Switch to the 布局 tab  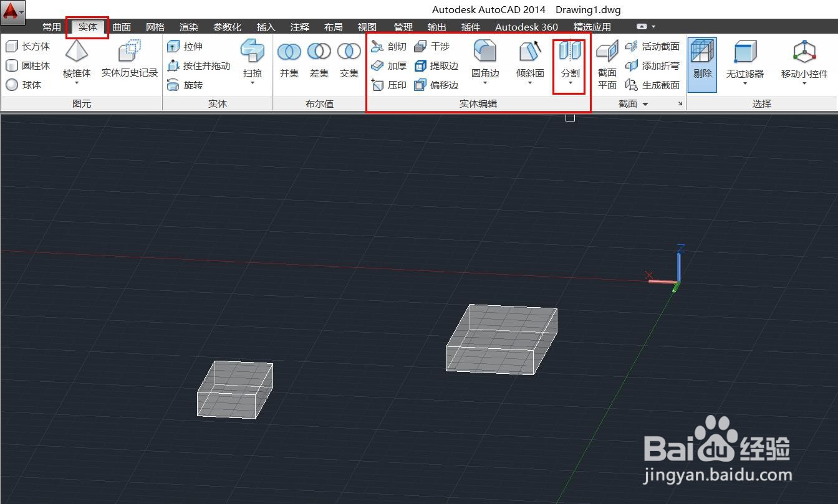(x=334, y=27)
